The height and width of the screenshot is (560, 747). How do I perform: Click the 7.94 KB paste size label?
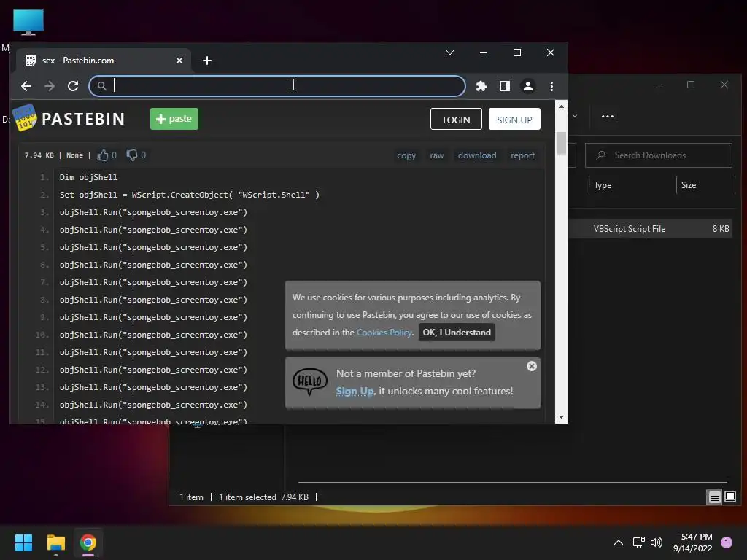click(39, 155)
